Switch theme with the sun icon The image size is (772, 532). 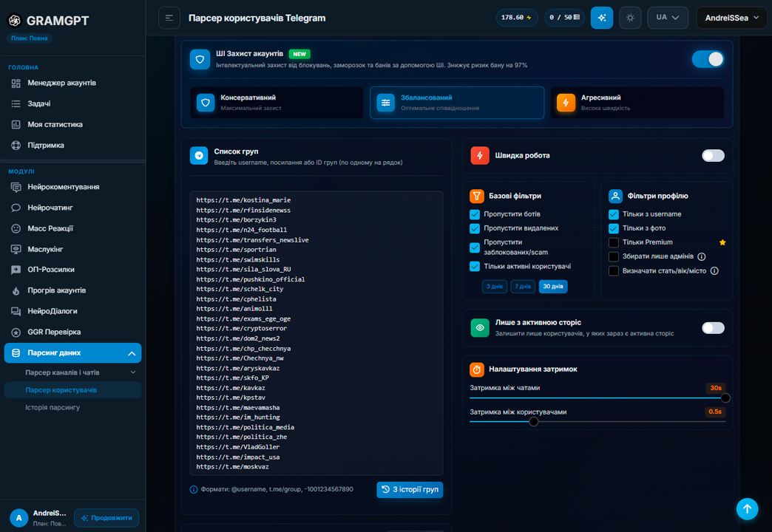point(630,18)
